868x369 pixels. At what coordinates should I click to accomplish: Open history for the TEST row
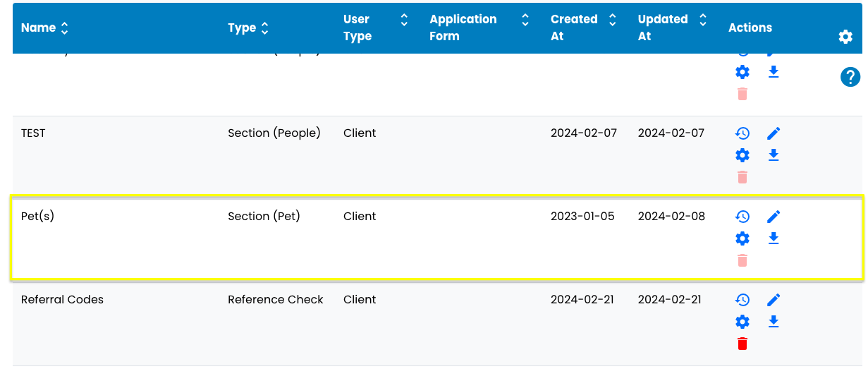click(742, 133)
